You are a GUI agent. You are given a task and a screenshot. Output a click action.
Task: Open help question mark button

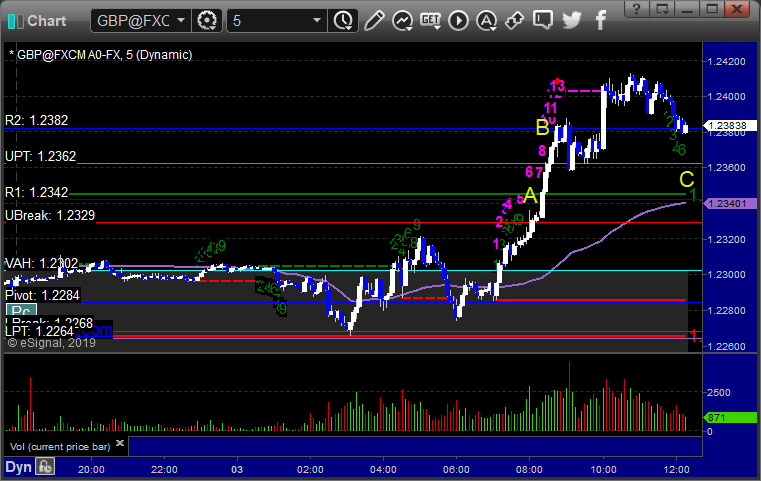636,9
